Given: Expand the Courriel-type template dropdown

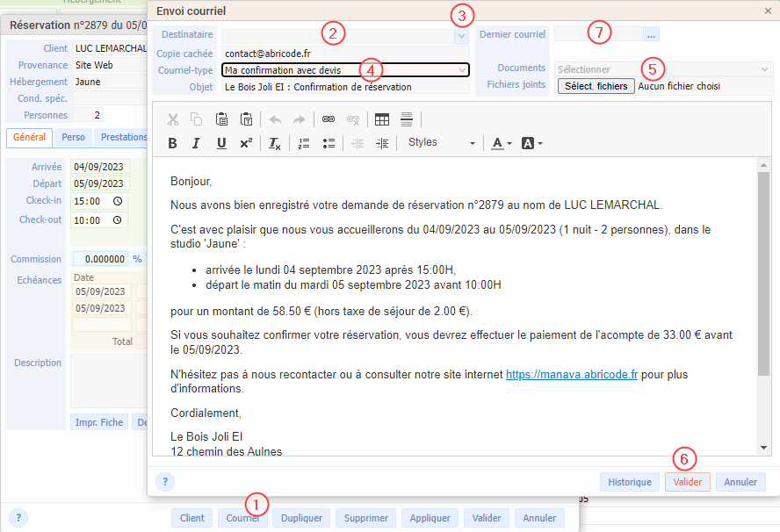Looking at the screenshot, I should coord(462,70).
